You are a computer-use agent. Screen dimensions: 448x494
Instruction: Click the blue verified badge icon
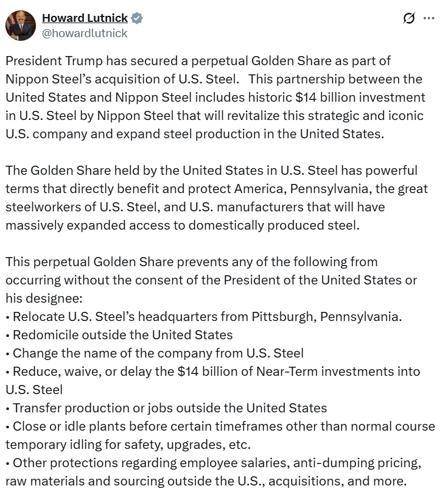[137, 18]
